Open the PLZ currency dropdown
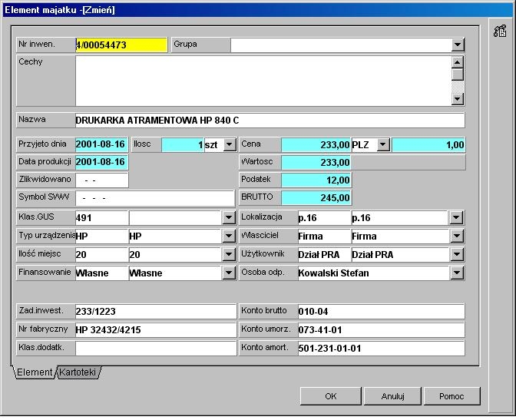The width and height of the screenshot is (516, 420). tap(383, 144)
